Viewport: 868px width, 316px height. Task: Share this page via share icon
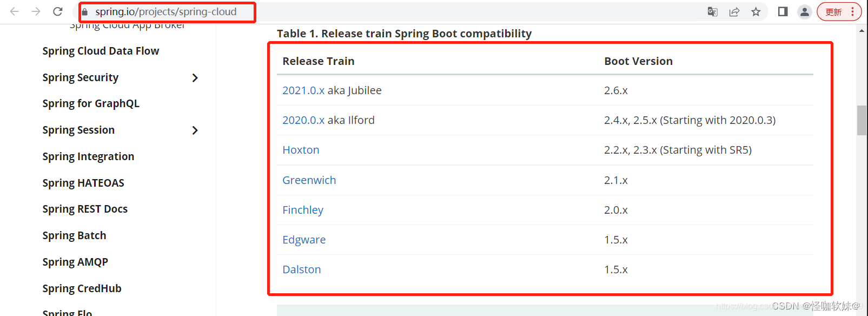734,12
